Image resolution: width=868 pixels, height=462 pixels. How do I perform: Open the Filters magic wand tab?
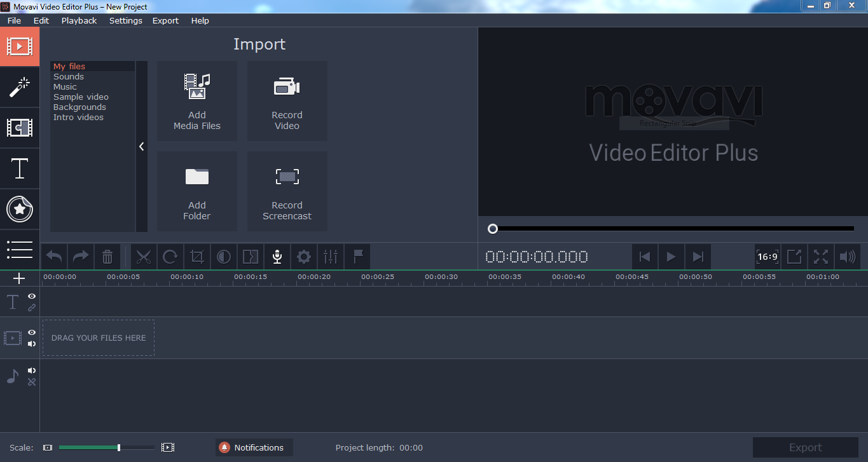[x=20, y=87]
